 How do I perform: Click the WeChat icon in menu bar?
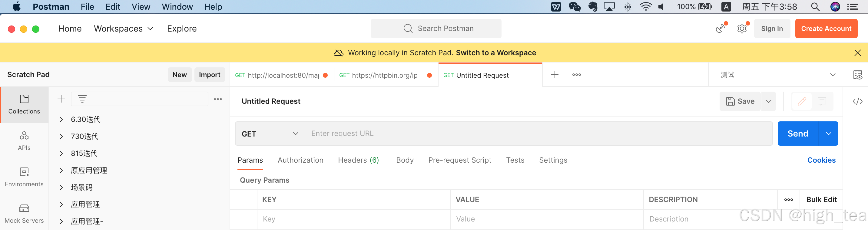click(575, 7)
